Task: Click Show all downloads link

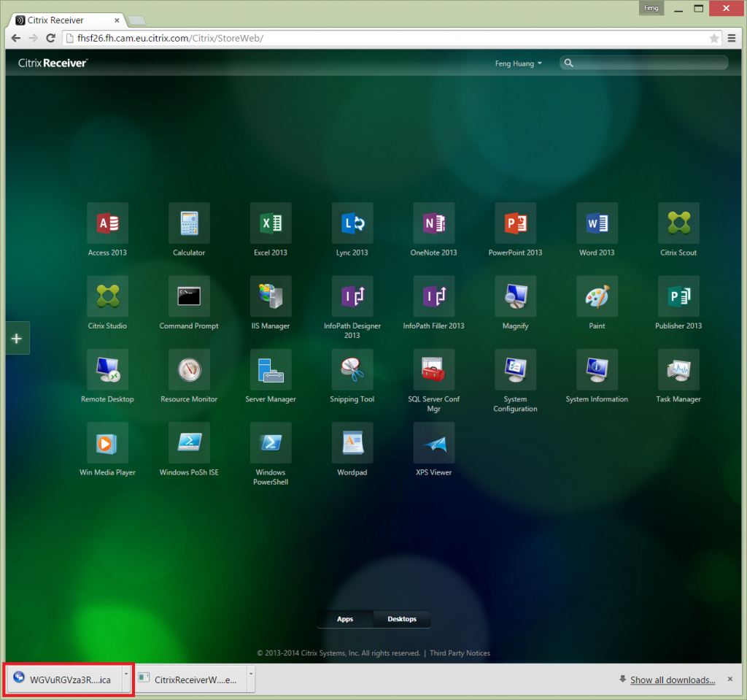Action: pyautogui.click(x=672, y=680)
